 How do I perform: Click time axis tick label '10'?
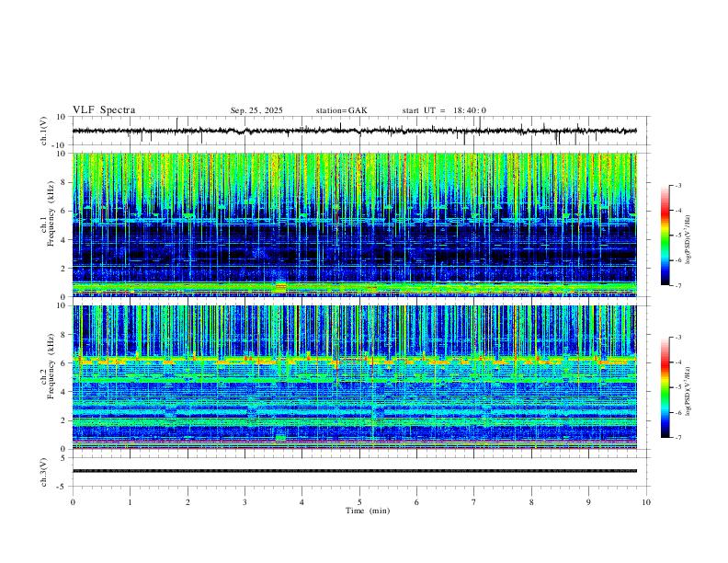point(646,502)
